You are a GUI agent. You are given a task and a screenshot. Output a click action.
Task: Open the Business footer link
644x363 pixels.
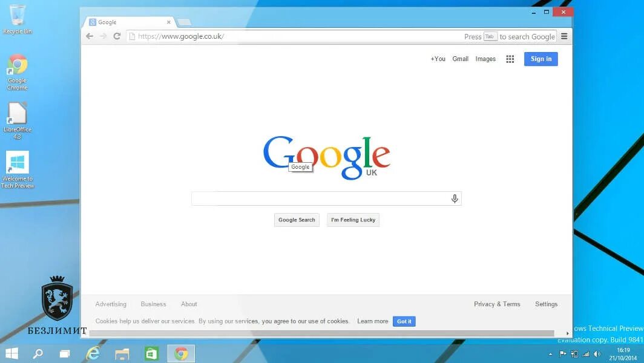tap(153, 304)
